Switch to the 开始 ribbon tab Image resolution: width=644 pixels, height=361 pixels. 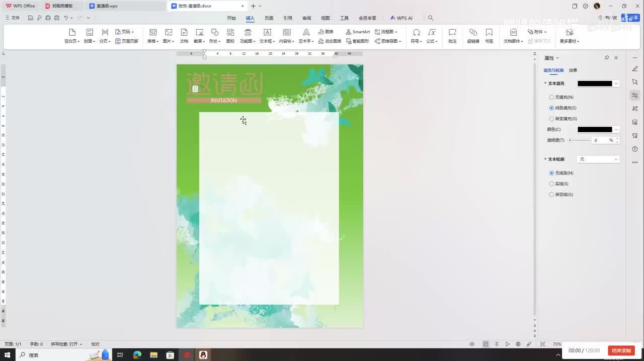coord(231,18)
